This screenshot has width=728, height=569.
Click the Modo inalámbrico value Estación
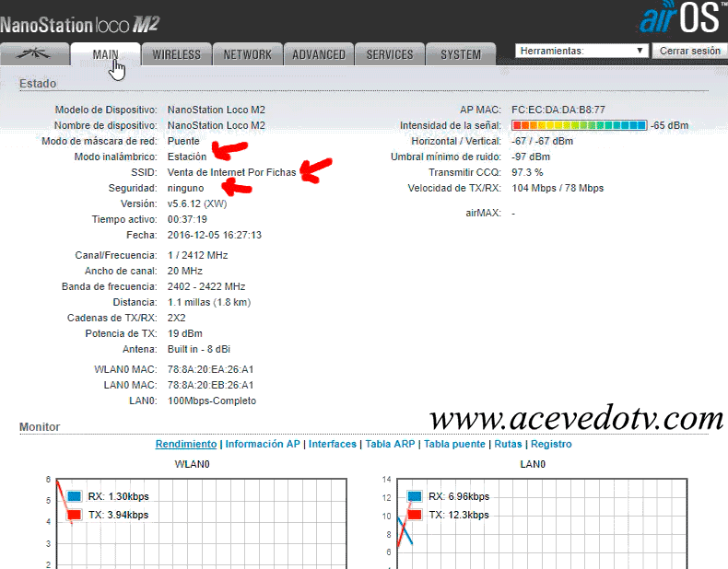click(187, 157)
